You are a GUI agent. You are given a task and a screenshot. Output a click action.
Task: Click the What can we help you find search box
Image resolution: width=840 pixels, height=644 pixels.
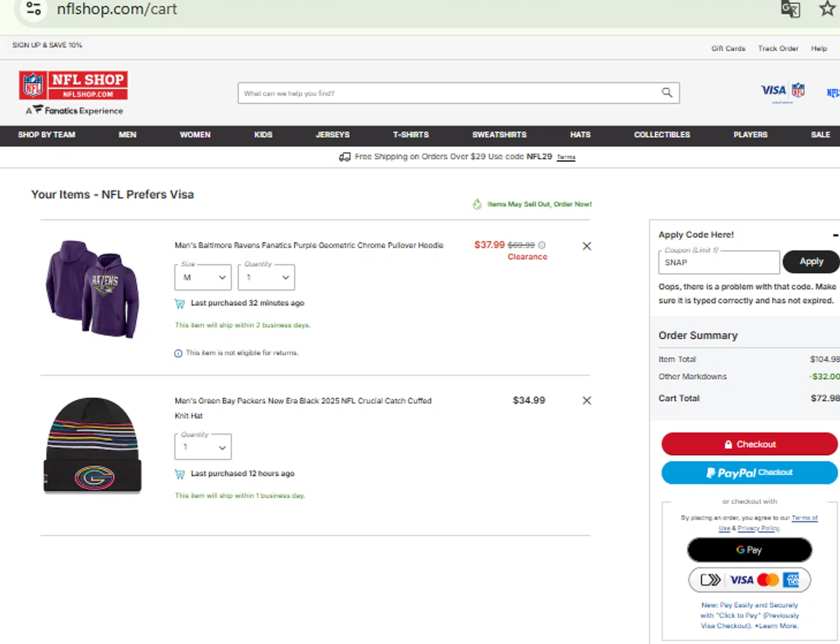coord(459,93)
